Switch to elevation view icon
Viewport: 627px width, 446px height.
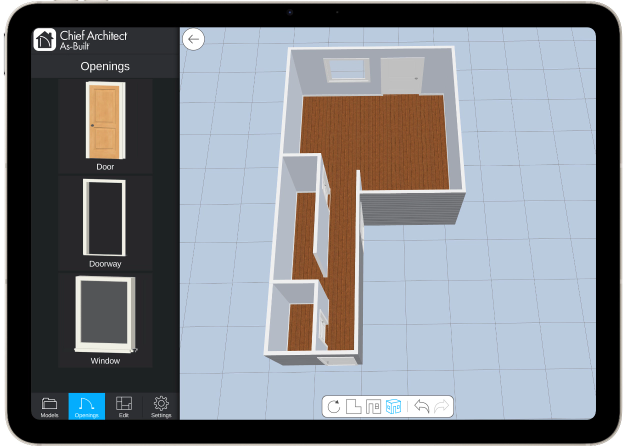coord(373,407)
